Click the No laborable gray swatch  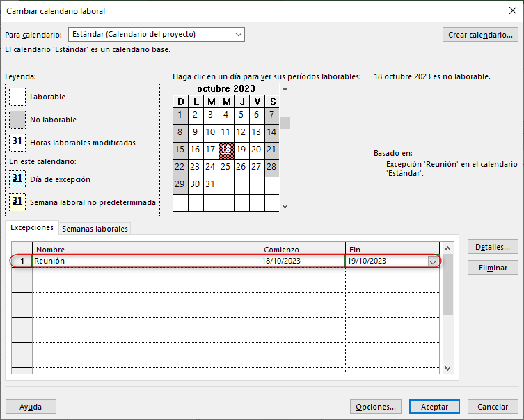tap(18, 120)
